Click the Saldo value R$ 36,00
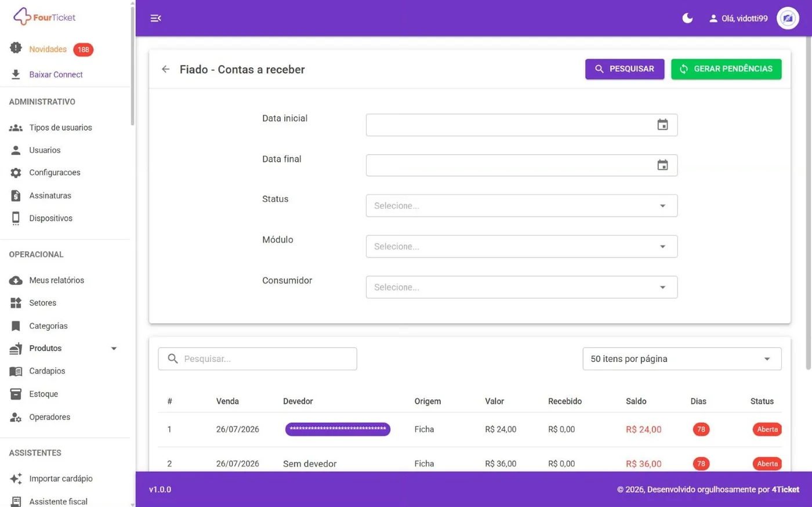Viewport: 812px width, 507px height. pos(643,464)
